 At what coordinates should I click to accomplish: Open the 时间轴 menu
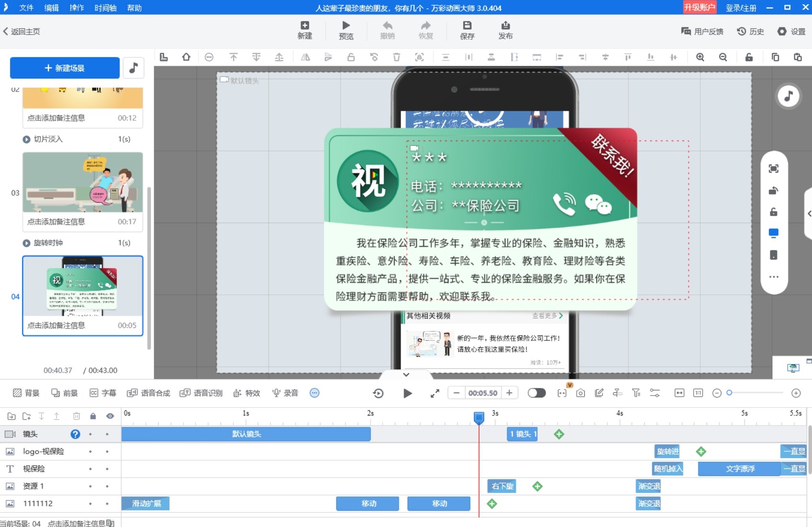[x=105, y=8]
